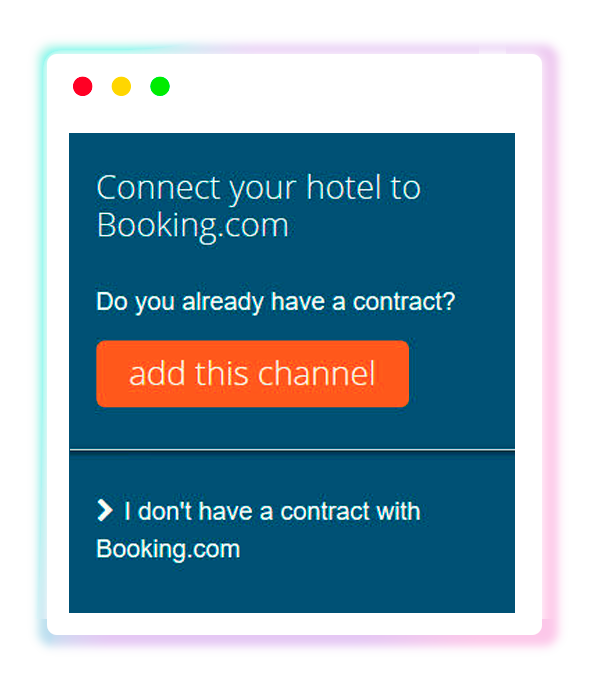
Task: Open the I don't have a contract link
Action: 258,530
